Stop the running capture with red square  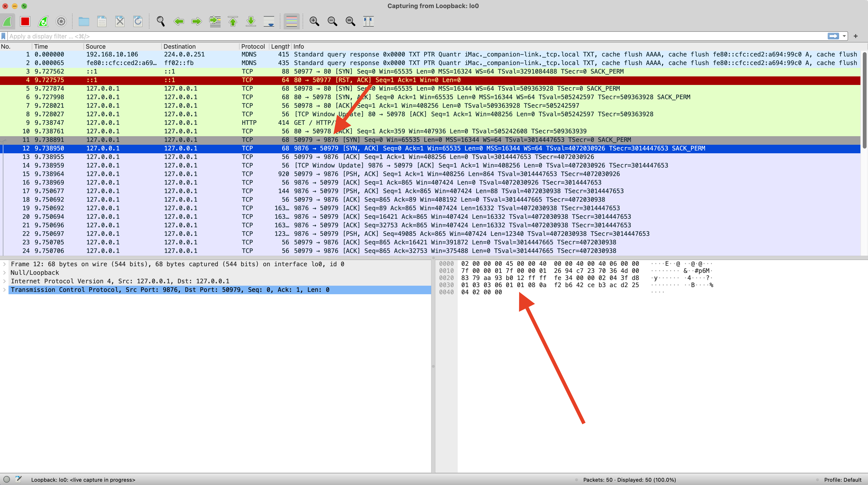25,21
